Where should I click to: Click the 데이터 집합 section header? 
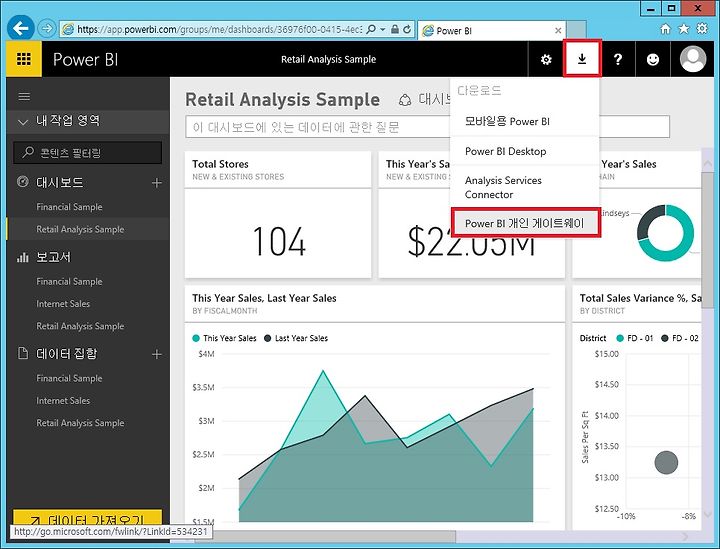click(67, 353)
